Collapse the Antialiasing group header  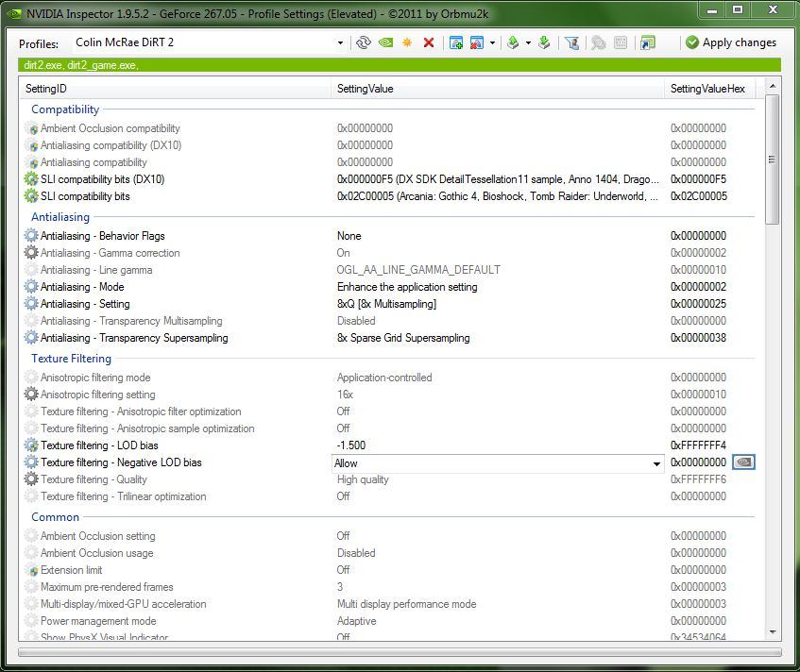[60, 217]
